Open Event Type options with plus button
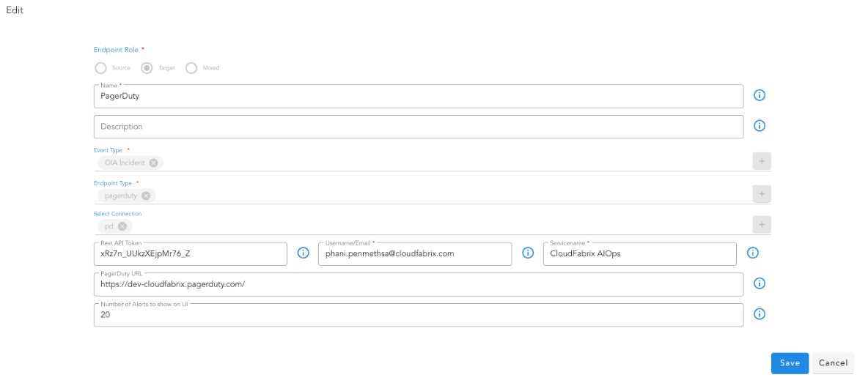Screen dimensions: 868x383 [x=761, y=162]
